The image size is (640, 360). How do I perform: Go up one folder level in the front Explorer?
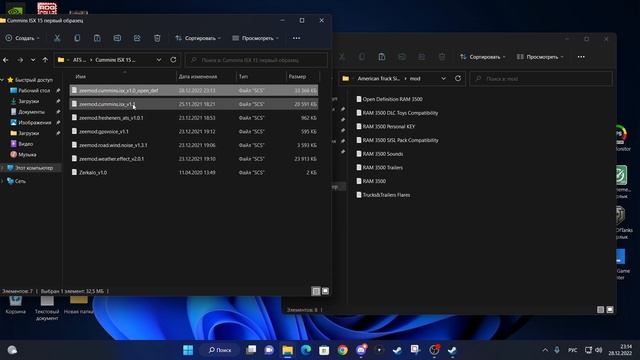45,60
